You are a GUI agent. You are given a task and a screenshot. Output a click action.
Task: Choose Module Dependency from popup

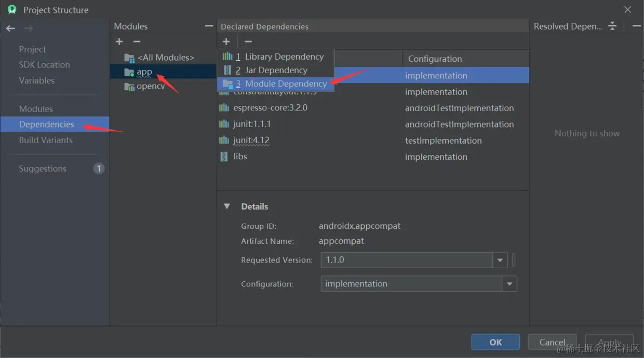pos(275,84)
